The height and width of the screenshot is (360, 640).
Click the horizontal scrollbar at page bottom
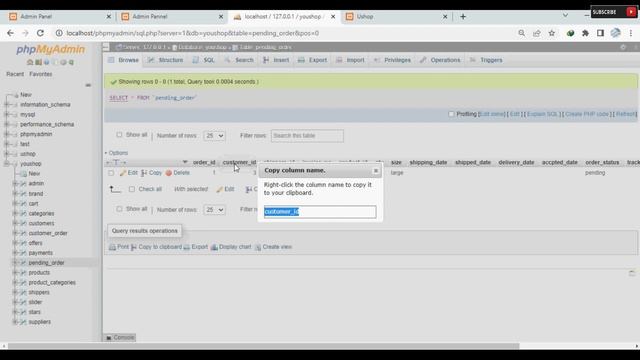click(264, 346)
